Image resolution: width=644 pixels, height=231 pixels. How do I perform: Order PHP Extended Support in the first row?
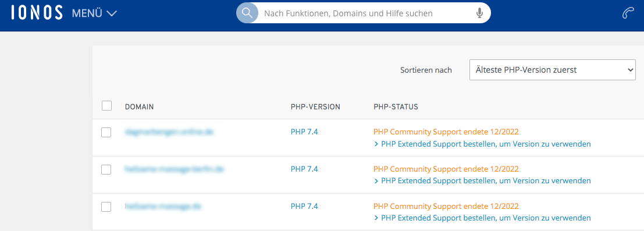coord(482,144)
